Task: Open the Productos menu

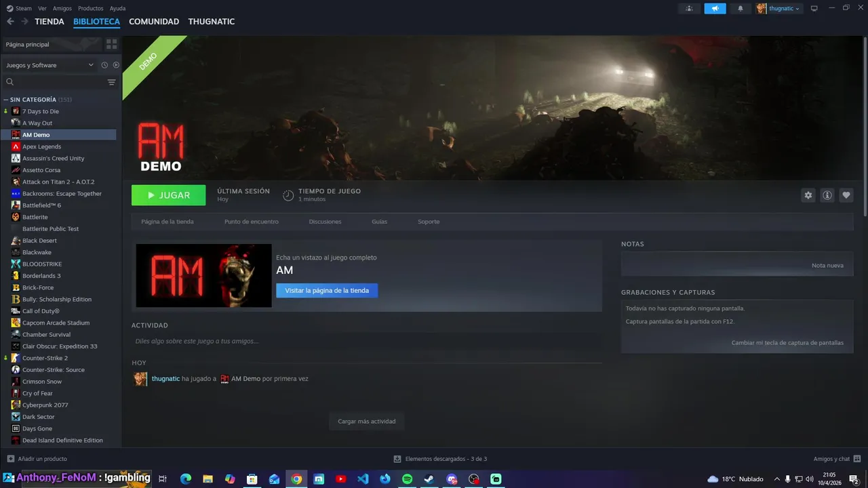Action: coord(91,8)
